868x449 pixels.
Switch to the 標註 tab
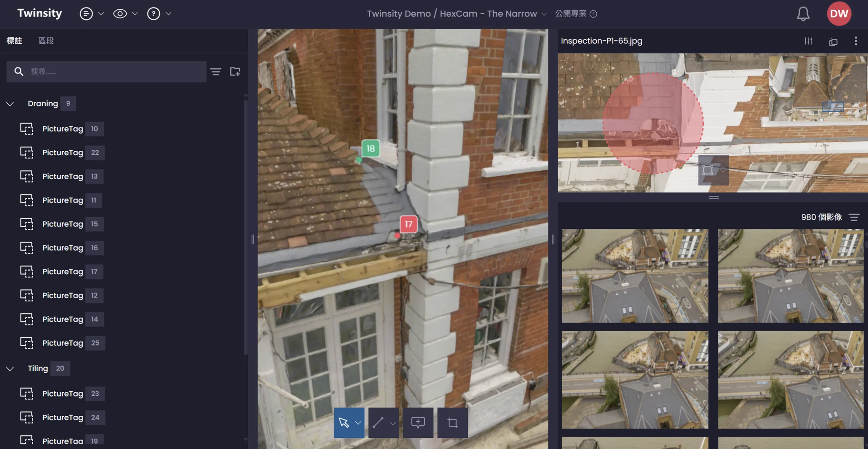click(14, 41)
